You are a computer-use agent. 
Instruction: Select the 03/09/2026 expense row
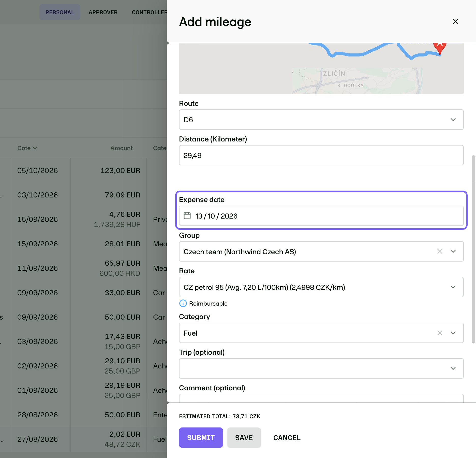click(83, 341)
